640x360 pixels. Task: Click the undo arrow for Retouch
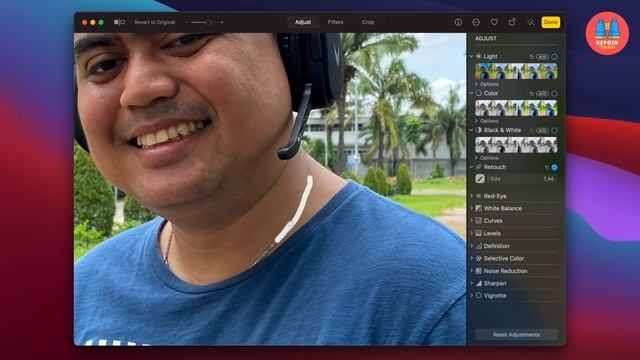pyautogui.click(x=547, y=167)
